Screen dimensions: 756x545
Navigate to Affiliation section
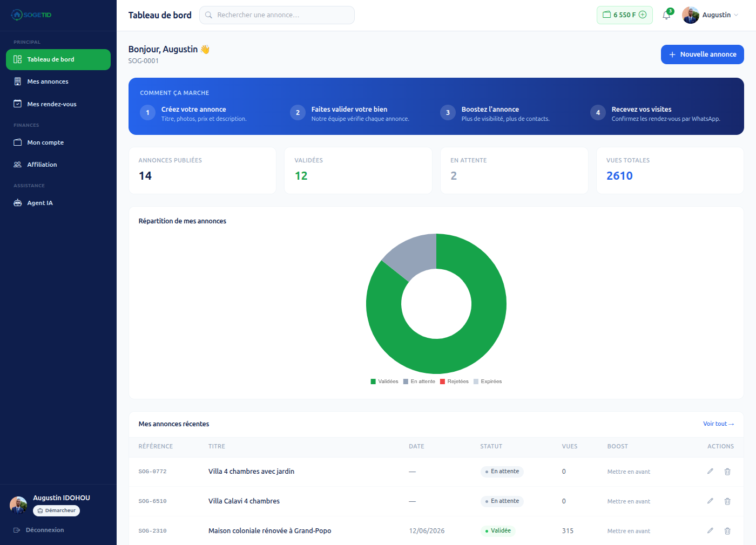58,165
